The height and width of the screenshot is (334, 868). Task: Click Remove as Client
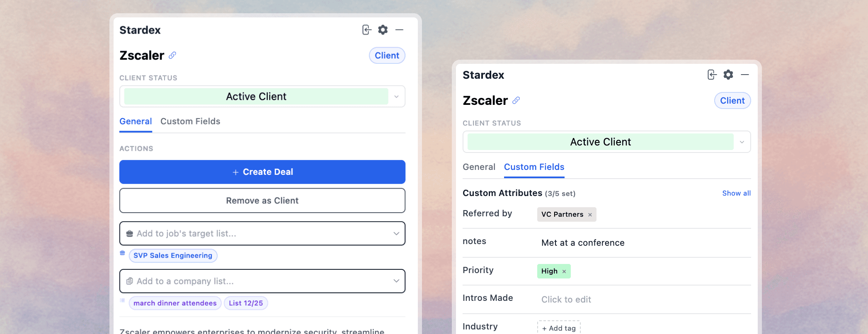point(262,201)
